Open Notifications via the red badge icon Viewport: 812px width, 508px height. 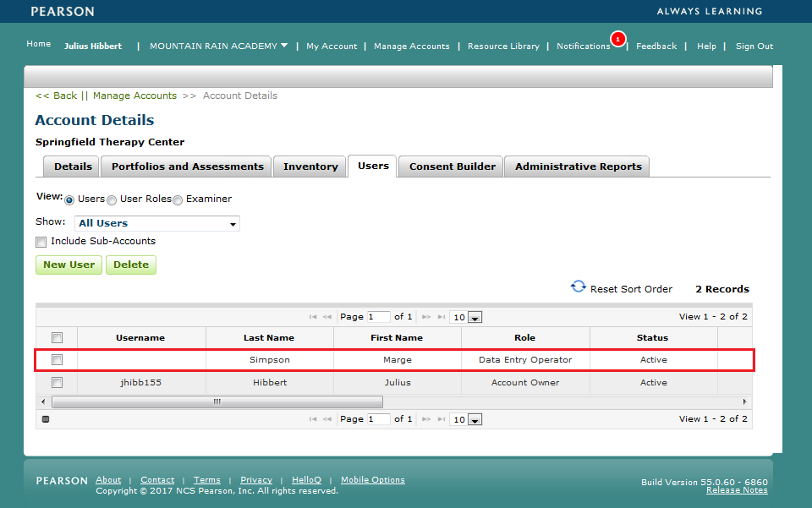618,38
